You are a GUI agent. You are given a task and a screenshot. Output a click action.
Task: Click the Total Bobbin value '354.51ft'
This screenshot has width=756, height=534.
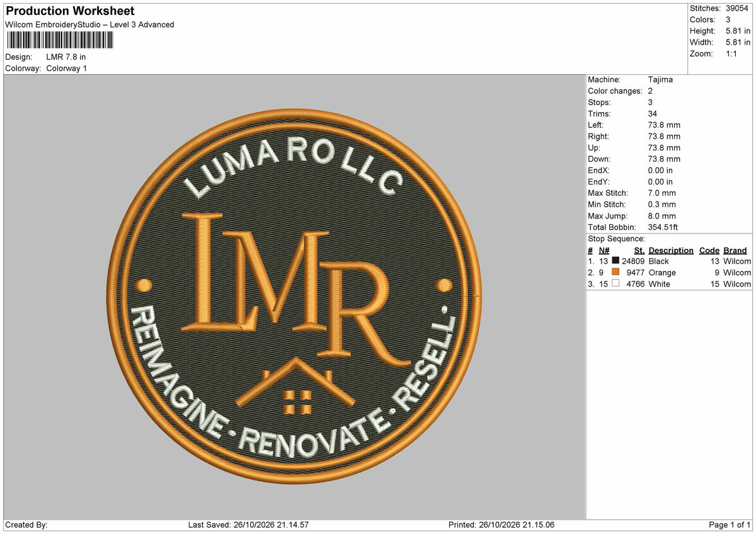pyautogui.click(x=663, y=227)
